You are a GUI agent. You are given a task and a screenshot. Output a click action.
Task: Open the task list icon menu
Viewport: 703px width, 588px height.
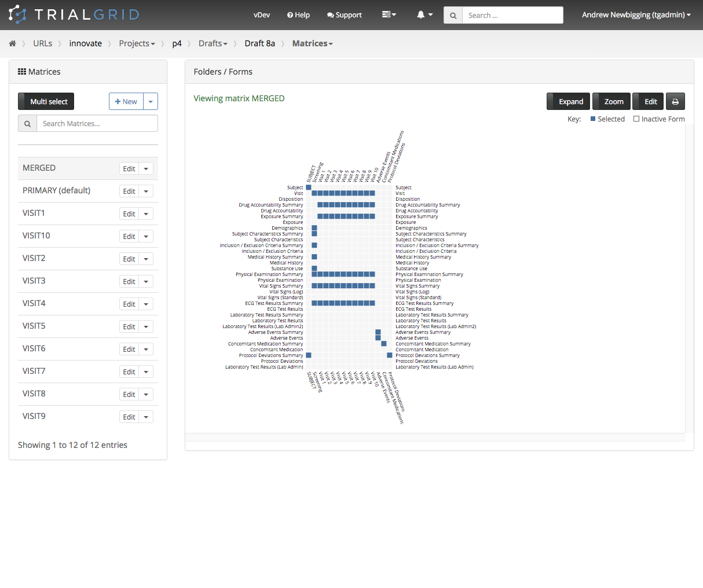[x=389, y=15]
